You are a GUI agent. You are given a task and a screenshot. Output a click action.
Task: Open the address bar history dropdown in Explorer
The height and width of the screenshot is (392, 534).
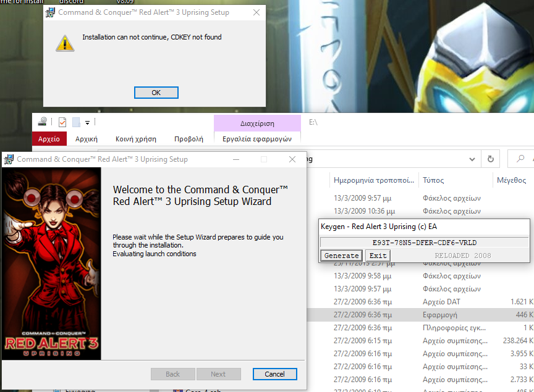pyautogui.click(x=472, y=159)
